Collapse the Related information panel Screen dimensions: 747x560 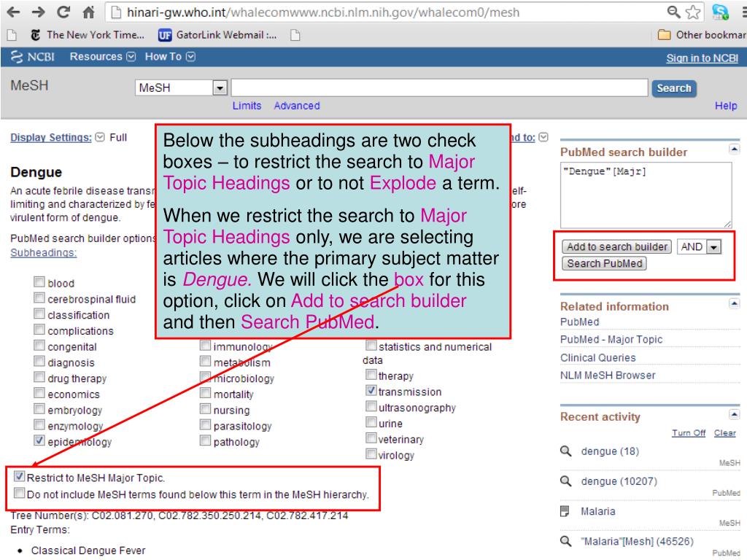click(x=734, y=303)
